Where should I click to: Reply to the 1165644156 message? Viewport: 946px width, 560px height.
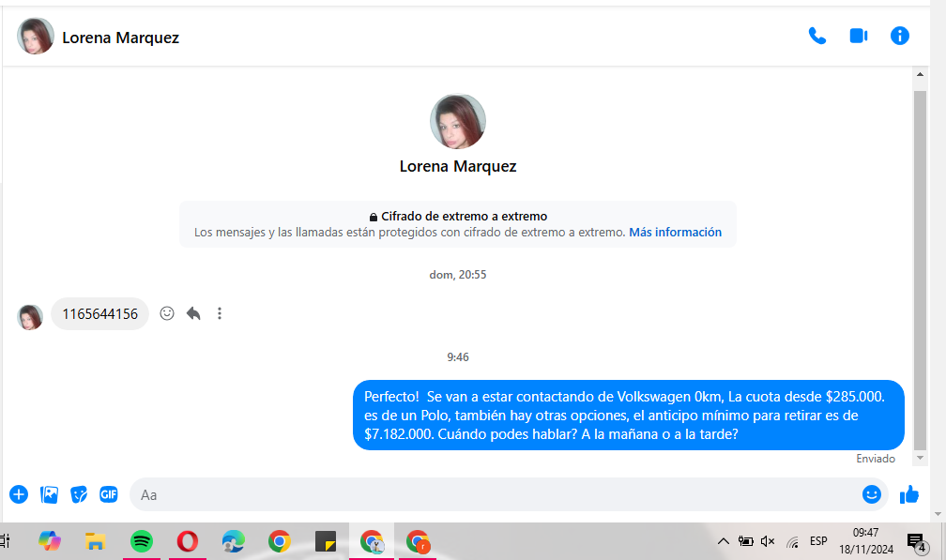click(193, 313)
